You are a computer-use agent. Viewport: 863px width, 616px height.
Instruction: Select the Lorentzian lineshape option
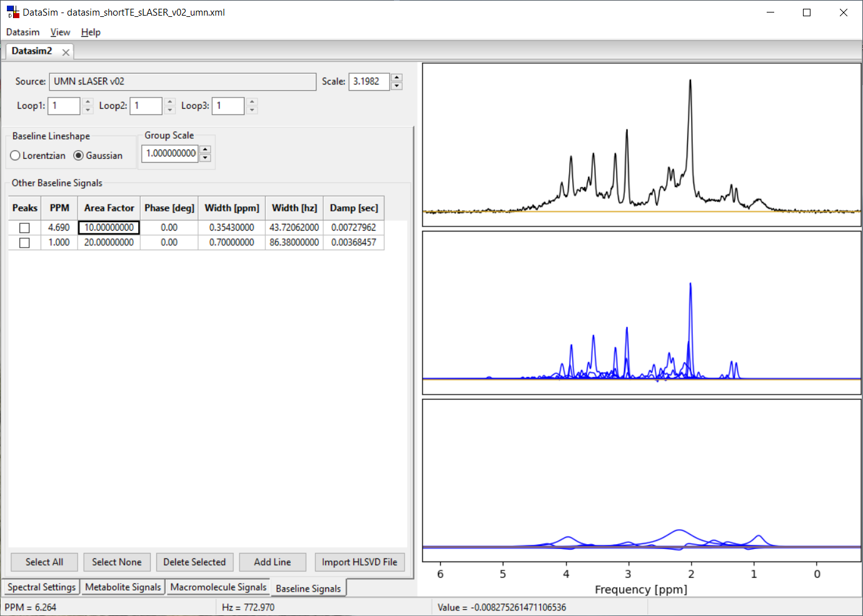point(16,156)
